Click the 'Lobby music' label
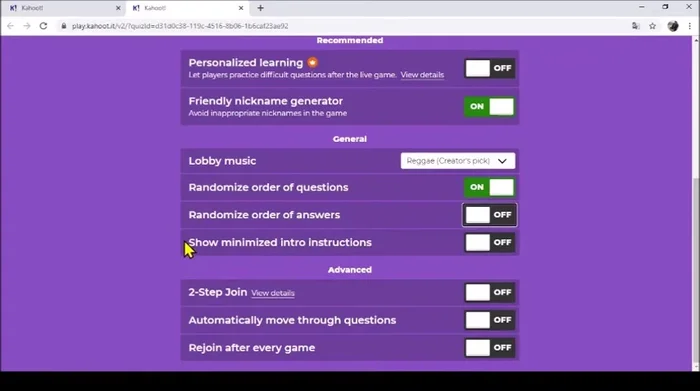The width and height of the screenshot is (700, 391). point(222,161)
